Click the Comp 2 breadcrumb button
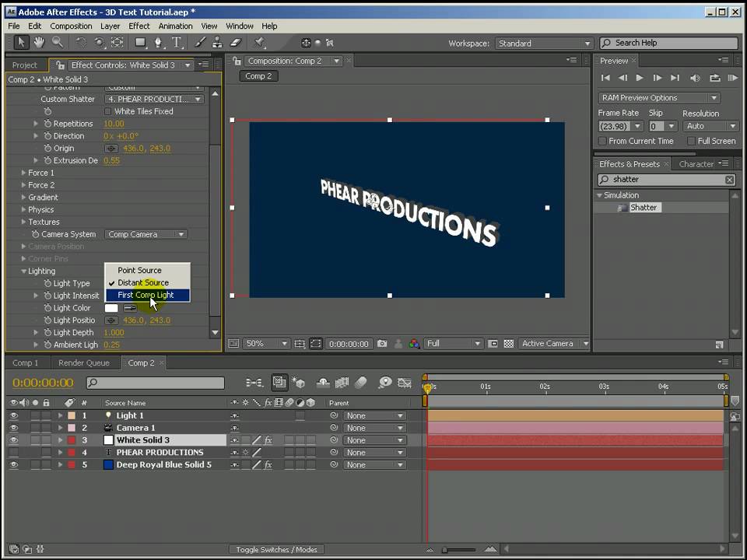This screenshot has height=560, width=747. (x=258, y=76)
